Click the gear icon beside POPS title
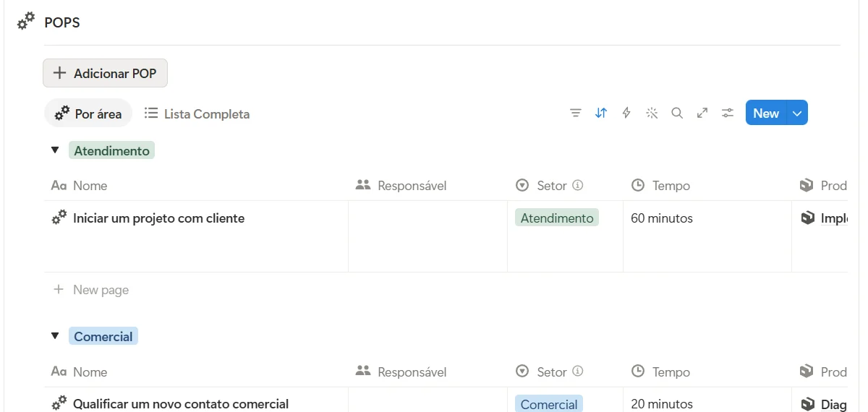Screen dimensions: 868x412 (x=26, y=22)
